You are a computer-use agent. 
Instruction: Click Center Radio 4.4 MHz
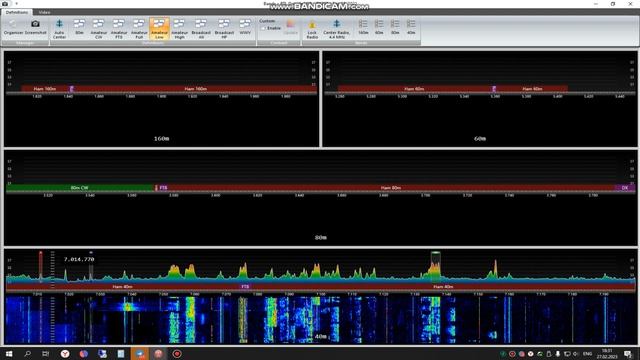[336, 29]
